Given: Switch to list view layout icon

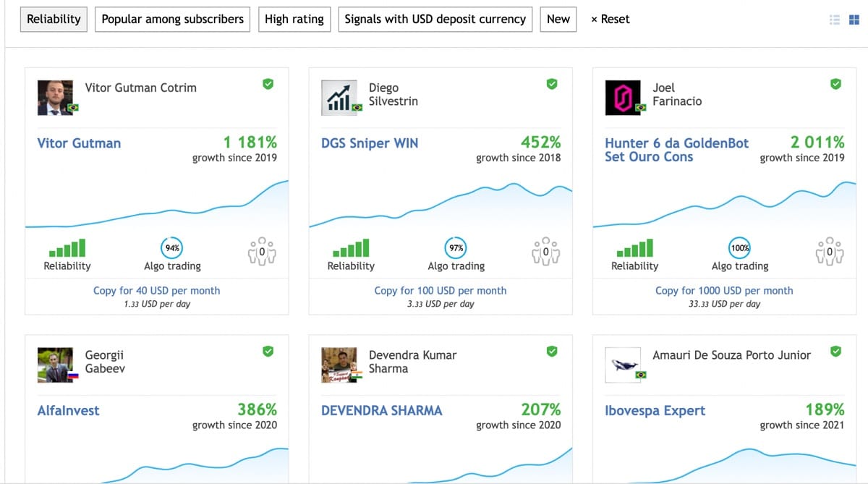Looking at the screenshot, I should coord(835,20).
